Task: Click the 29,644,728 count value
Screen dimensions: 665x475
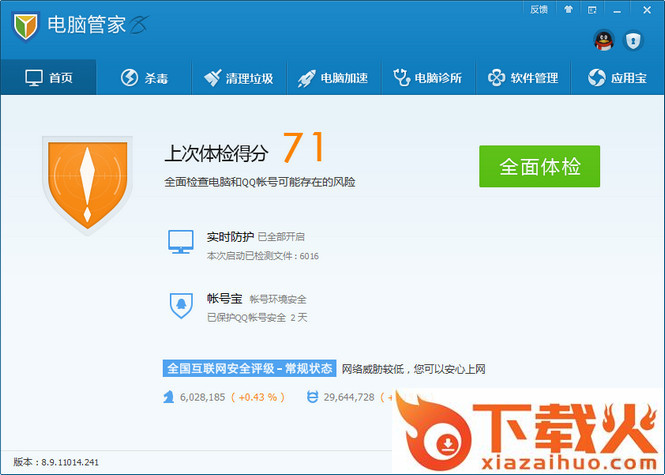Action: [349, 397]
